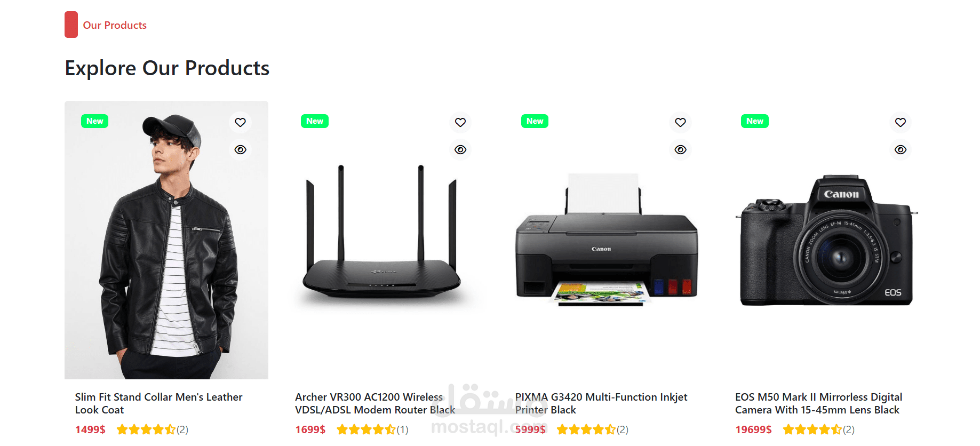Viewport: 980px width, 446px height.
Task: Click the black router product image
Action: tap(381, 235)
